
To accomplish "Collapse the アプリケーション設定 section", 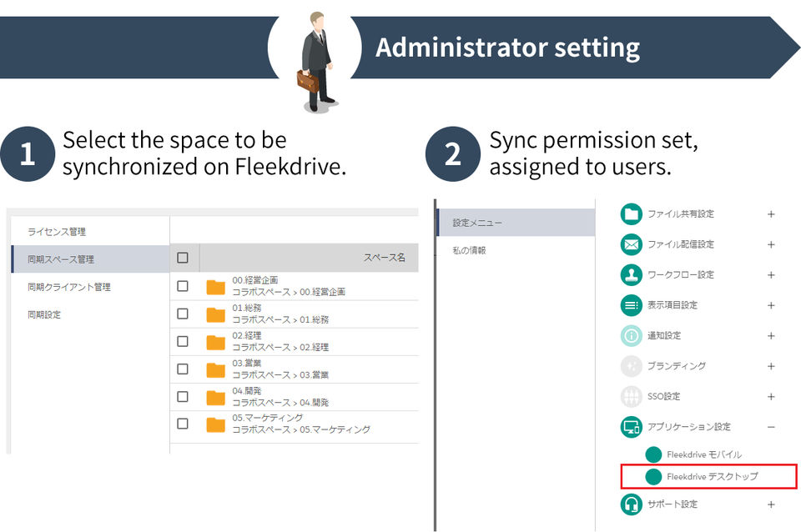I will click(x=771, y=427).
